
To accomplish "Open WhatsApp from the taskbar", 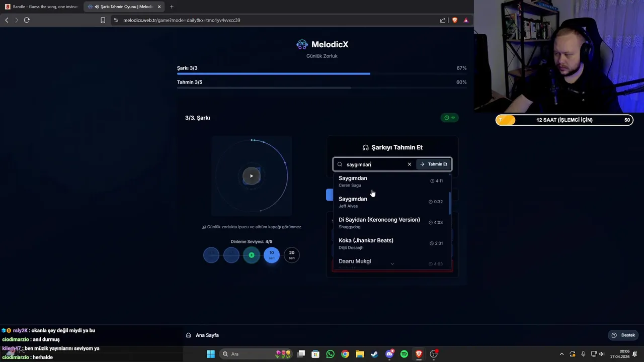I will coord(330,354).
